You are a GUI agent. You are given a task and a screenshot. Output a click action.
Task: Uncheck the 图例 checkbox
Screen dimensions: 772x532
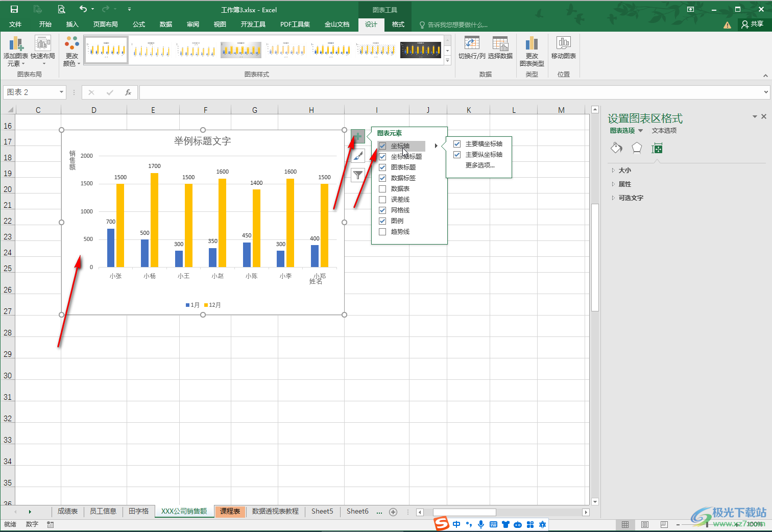382,221
